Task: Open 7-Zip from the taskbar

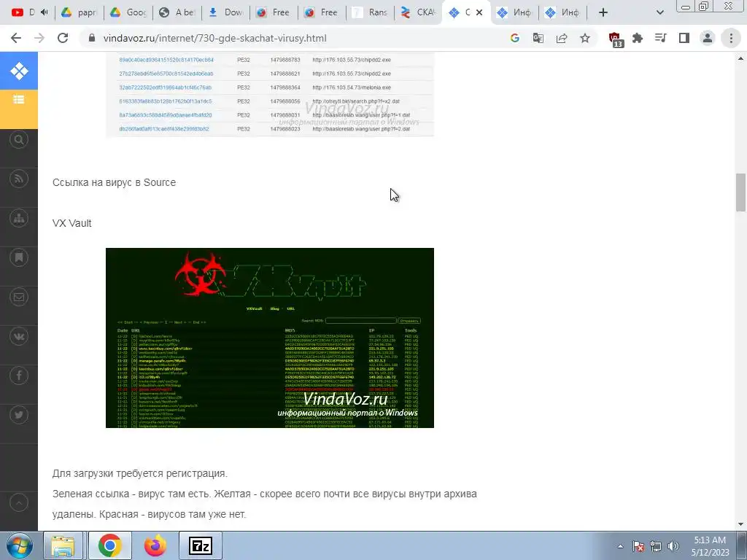Action: pyautogui.click(x=201, y=545)
